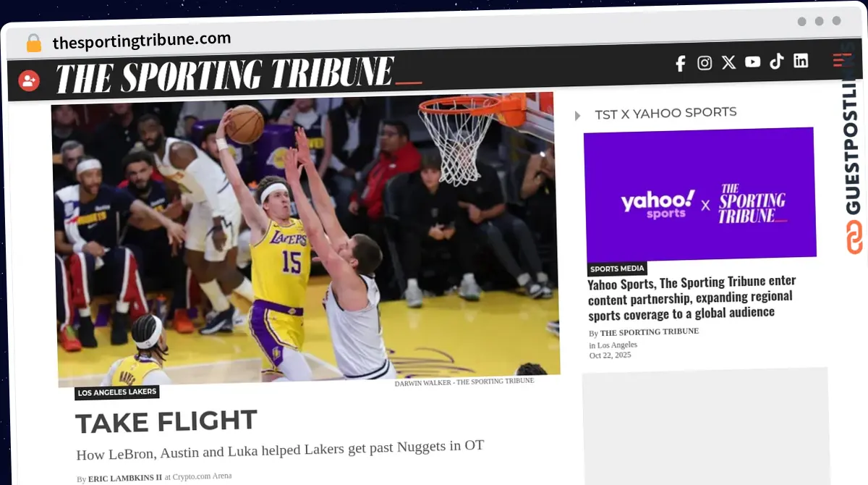Click the red follow-user icon below the header

click(28, 80)
